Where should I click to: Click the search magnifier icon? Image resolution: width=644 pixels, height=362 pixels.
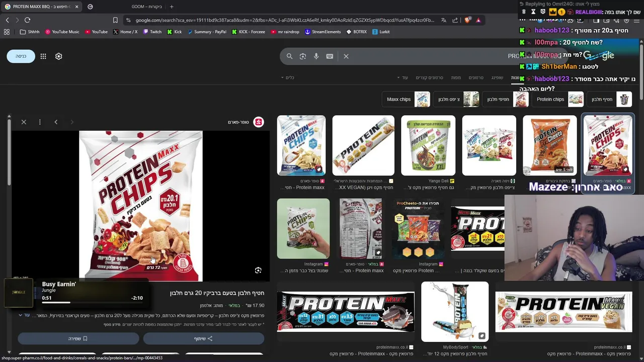[x=289, y=56]
